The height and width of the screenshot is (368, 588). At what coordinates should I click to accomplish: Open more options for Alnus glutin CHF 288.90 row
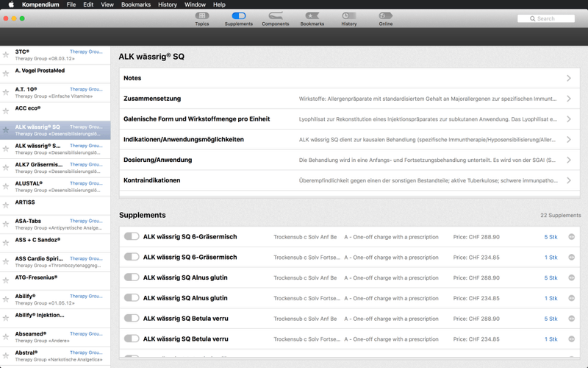tap(572, 277)
